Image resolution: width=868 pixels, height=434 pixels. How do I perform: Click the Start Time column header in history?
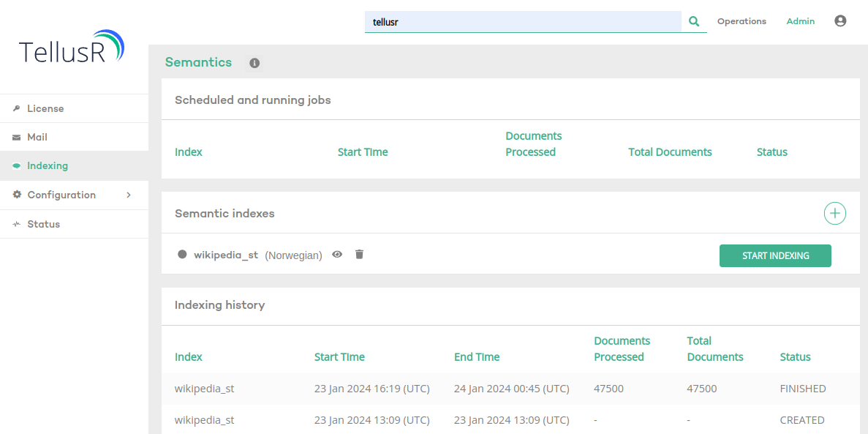pyautogui.click(x=339, y=357)
